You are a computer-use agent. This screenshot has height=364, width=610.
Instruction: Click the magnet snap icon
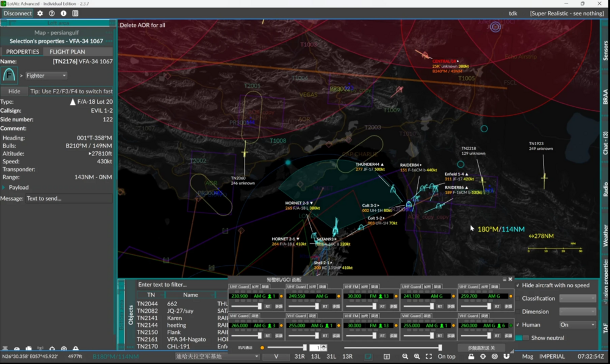tap(506, 357)
